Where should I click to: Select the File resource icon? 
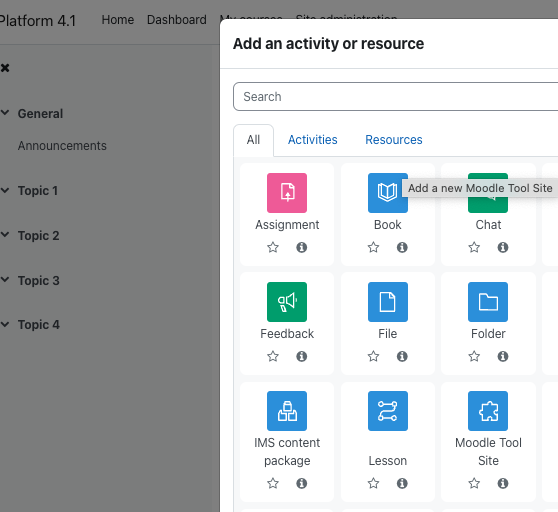point(388,302)
